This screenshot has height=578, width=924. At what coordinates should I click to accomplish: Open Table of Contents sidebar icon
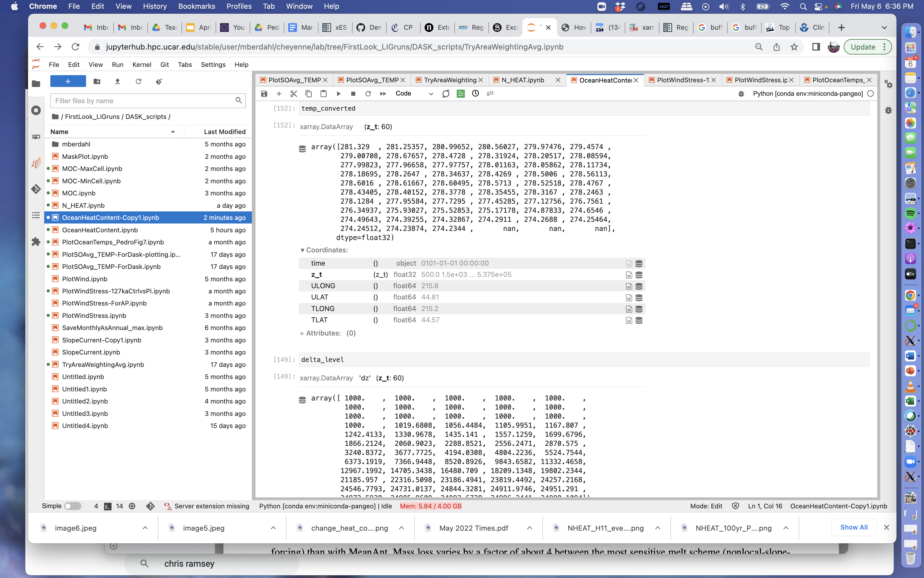[x=36, y=215]
